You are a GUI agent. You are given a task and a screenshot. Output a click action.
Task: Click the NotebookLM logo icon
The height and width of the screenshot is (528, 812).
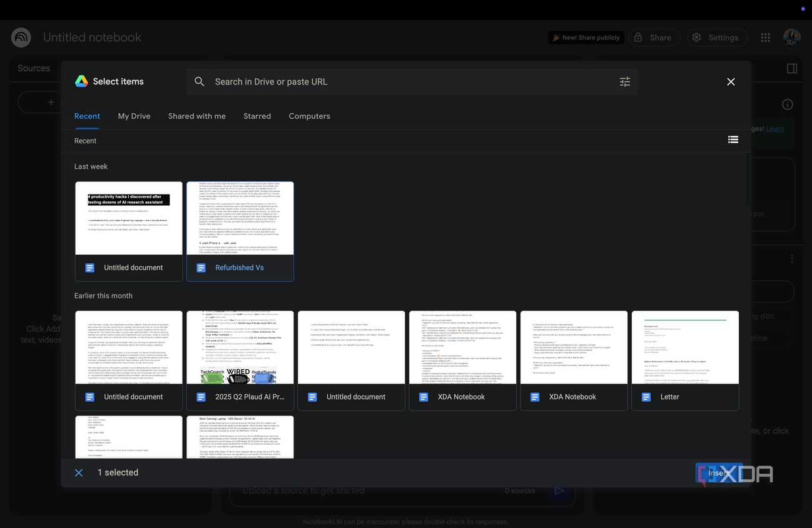tap(21, 38)
